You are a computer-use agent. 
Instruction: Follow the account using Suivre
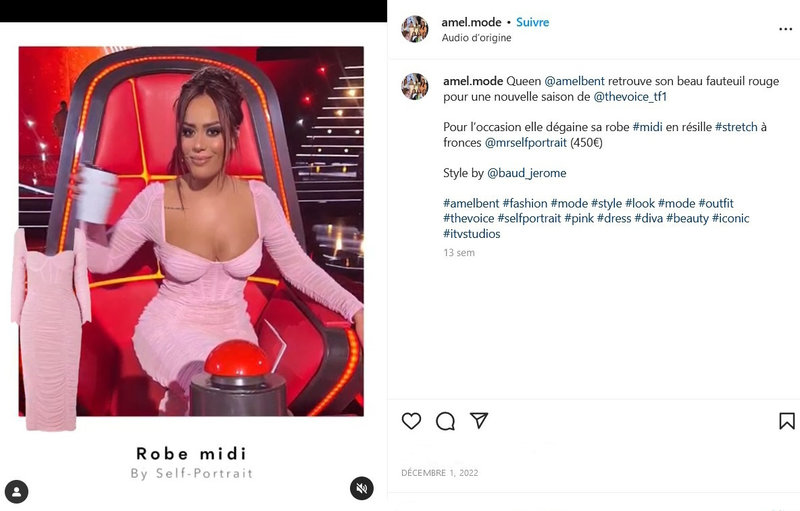click(533, 22)
